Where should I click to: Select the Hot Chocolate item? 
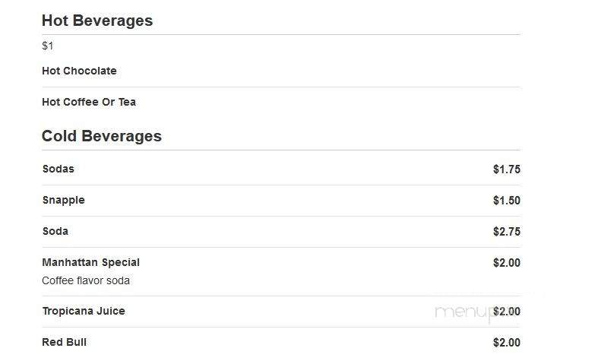coord(79,71)
